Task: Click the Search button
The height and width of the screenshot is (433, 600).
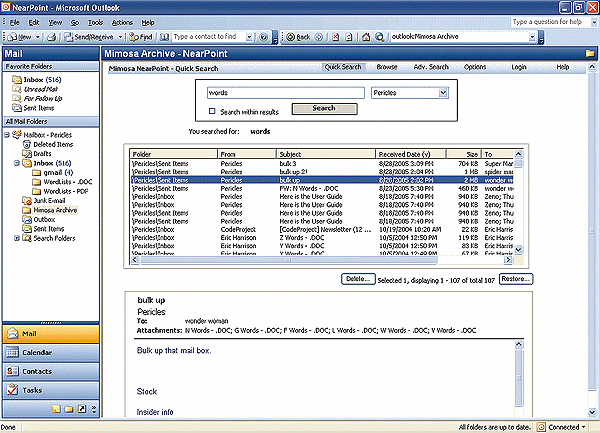Action: 324,108
